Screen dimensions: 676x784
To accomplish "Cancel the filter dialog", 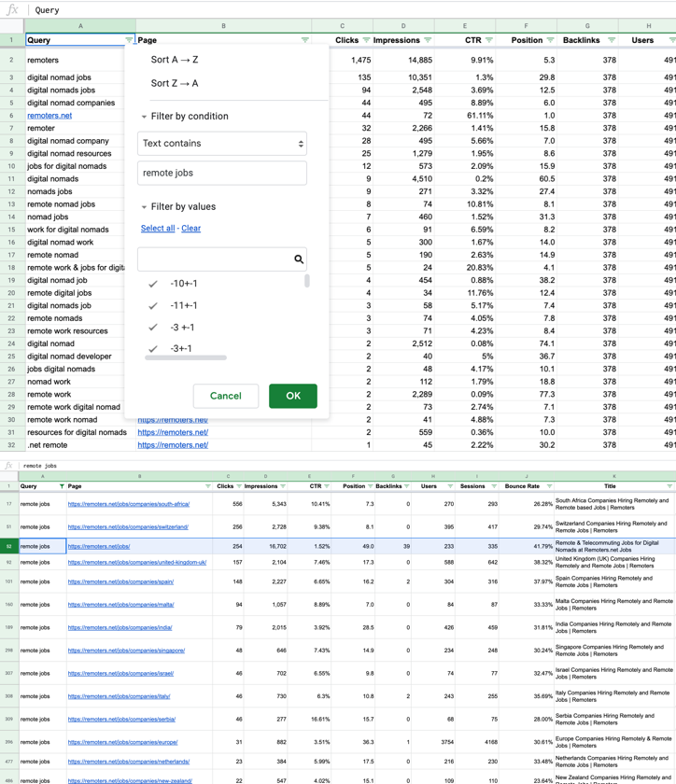I will (x=226, y=396).
